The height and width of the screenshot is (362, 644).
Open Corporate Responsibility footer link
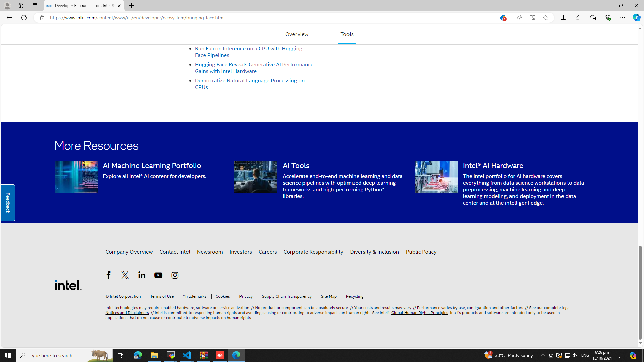tap(313, 252)
